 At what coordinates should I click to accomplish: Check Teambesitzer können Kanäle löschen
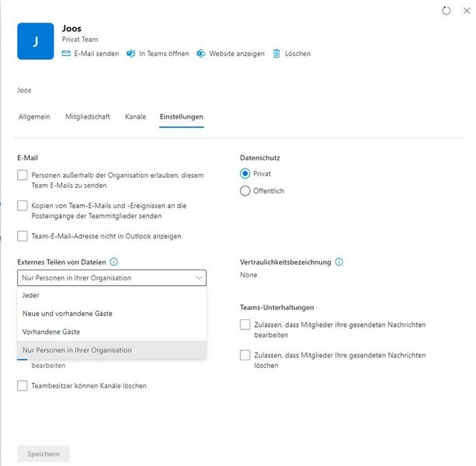coord(23,385)
